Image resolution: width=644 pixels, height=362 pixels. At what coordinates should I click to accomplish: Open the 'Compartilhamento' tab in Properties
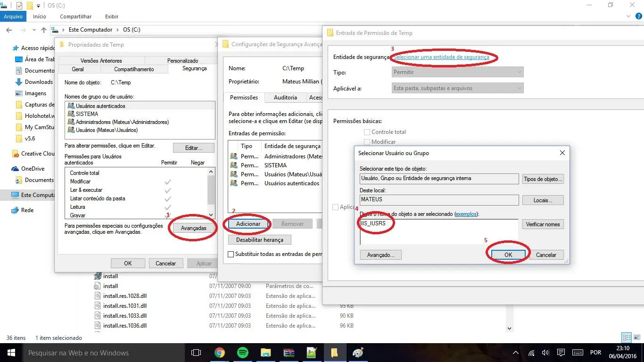[134, 69]
